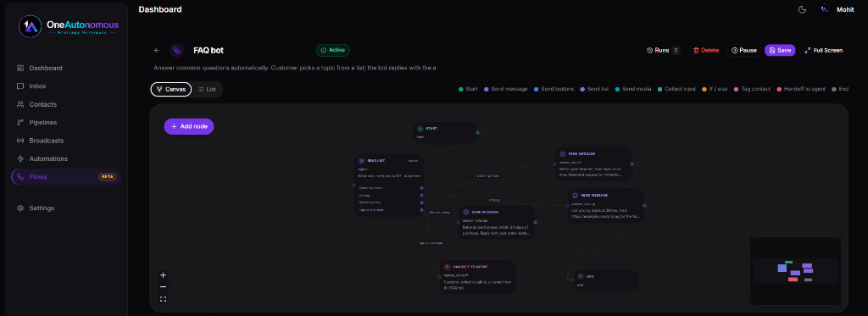Open the Inbox sidebar item
This screenshot has width=868, height=316.
(66, 86)
